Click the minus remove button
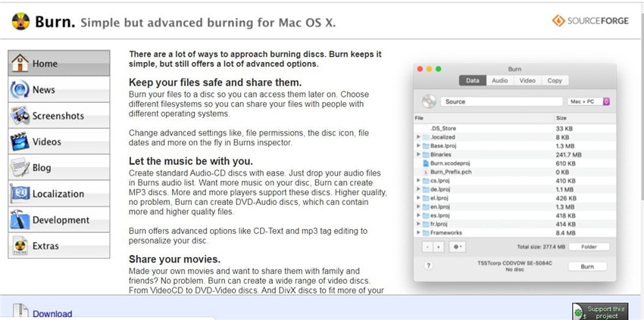 tap(427, 247)
